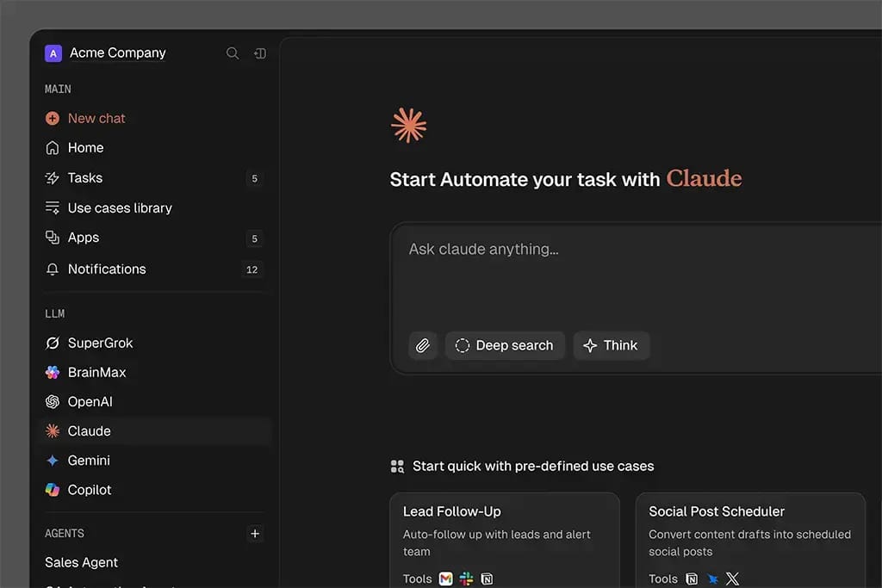Click the Gmail icon in Lead Follow-Up tools
Image resolution: width=882 pixels, height=588 pixels.
[x=445, y=579]
